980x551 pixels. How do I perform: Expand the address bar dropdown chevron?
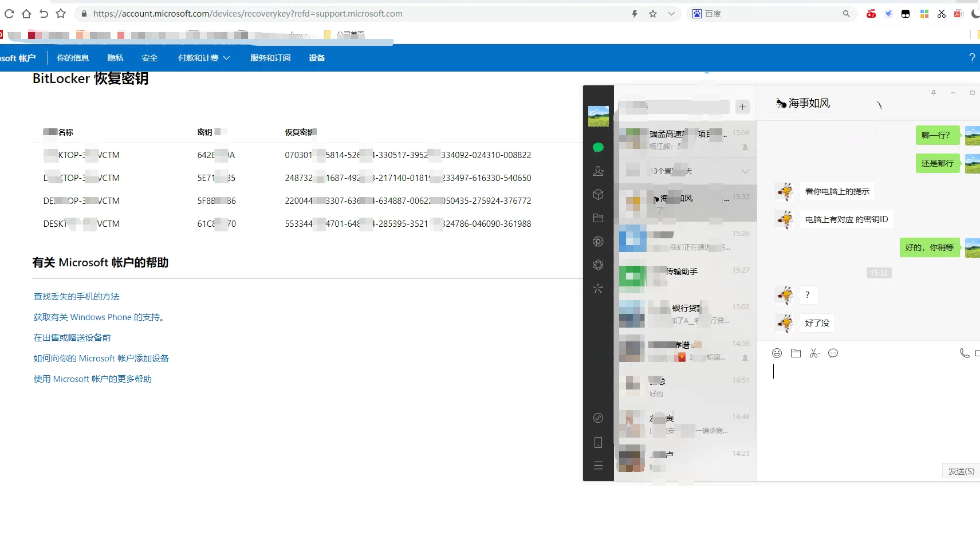tap(671, 14)
